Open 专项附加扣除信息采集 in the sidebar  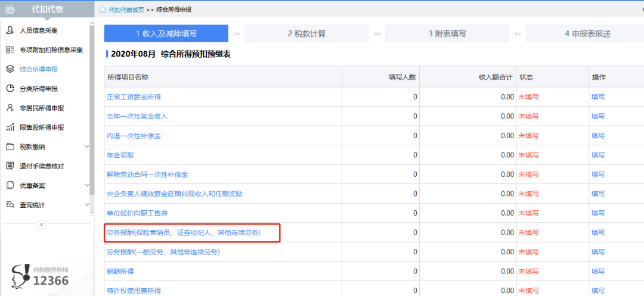(51, 50)
